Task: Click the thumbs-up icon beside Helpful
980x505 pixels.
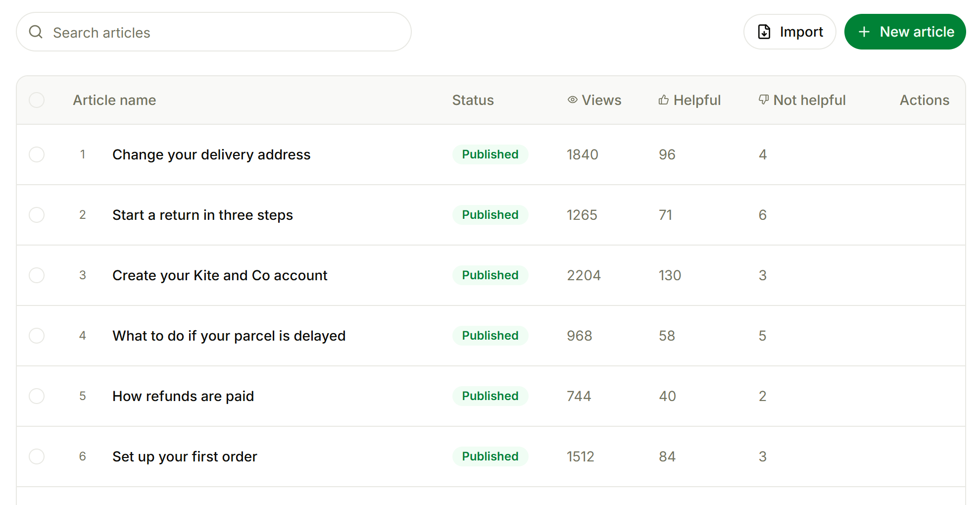Action: coord(664,100)
